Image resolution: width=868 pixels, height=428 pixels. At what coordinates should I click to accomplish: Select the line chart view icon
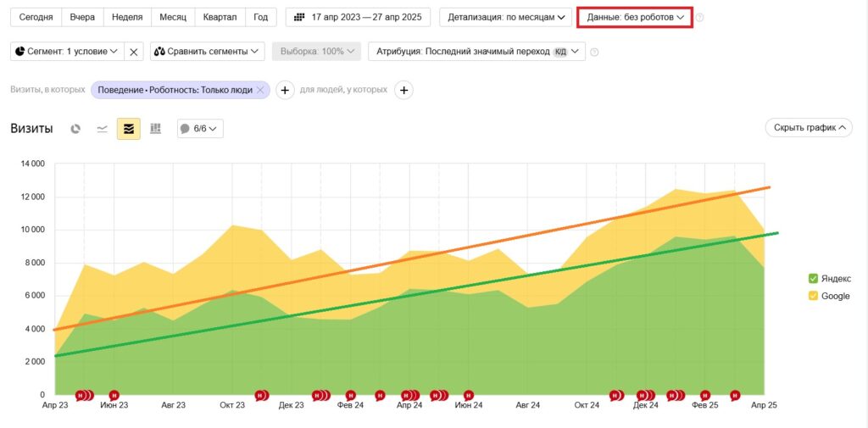pos(102,129)
